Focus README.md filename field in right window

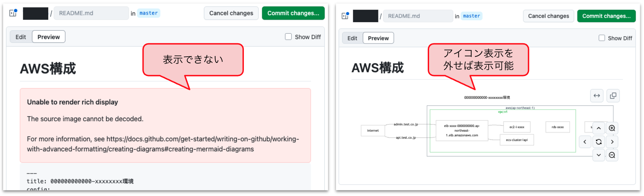click(x=418, y=16)
